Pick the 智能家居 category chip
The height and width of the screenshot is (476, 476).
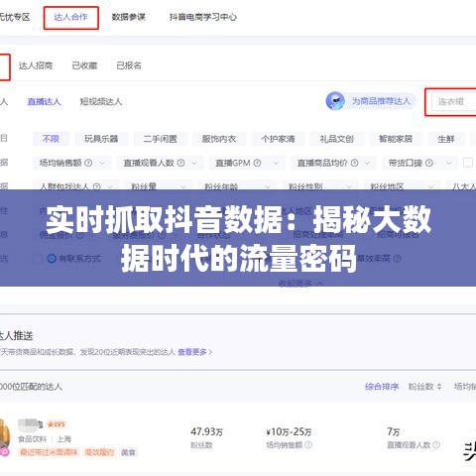(396, 139)
